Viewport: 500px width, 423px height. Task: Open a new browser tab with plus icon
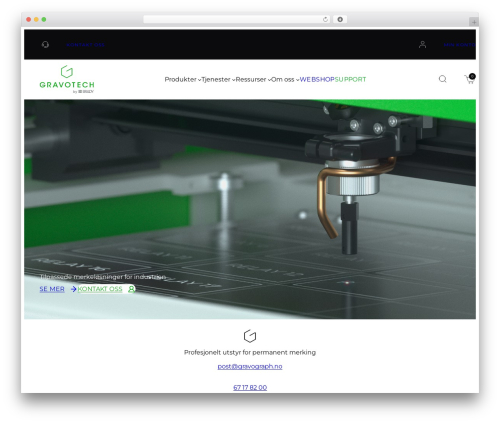coord(474,22)
